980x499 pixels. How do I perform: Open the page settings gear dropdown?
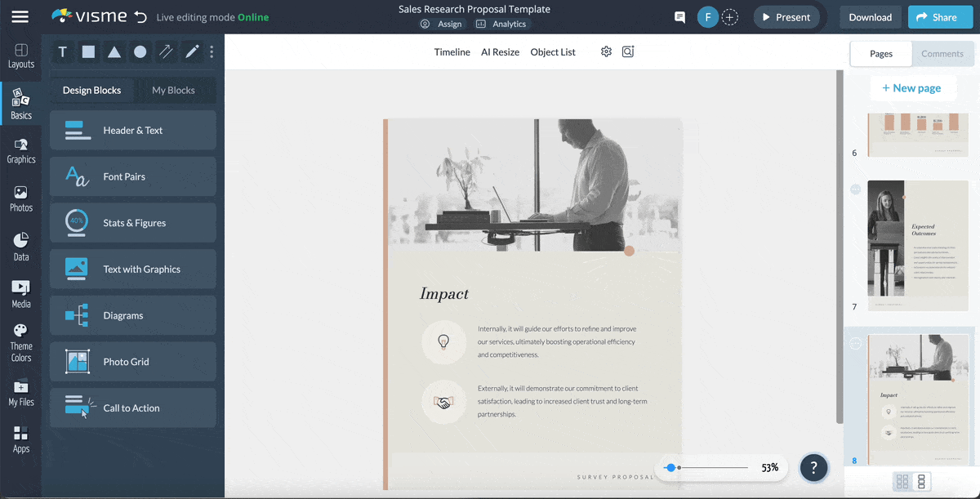coord(606,51)
